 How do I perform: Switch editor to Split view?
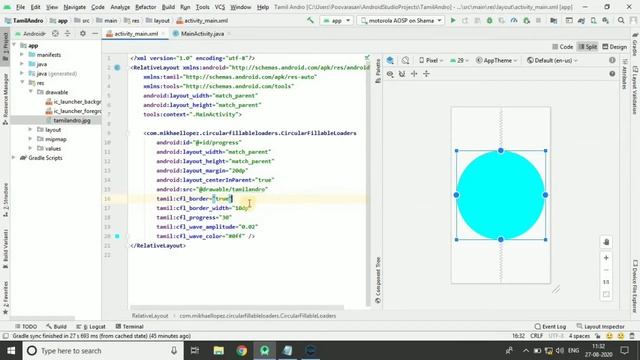(588, 47)
